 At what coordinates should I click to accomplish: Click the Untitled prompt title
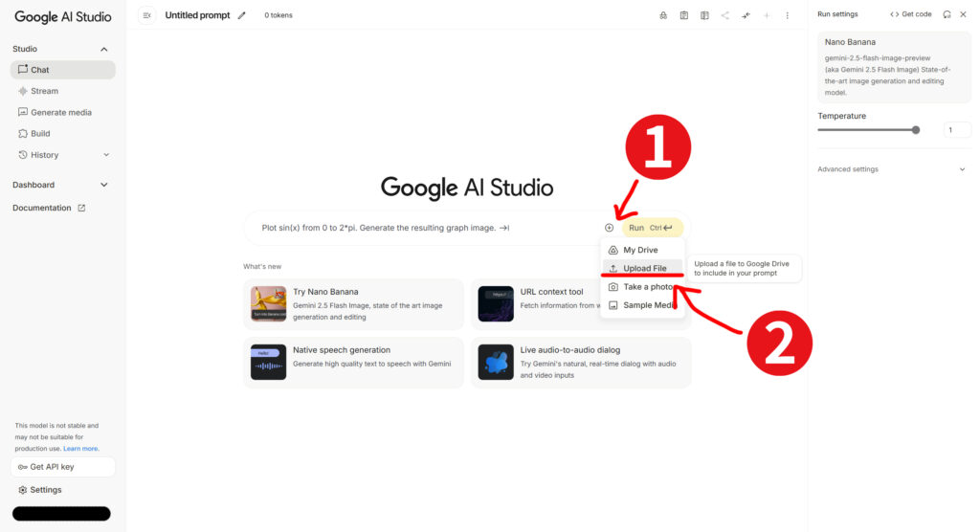click(x=197, y=15)
